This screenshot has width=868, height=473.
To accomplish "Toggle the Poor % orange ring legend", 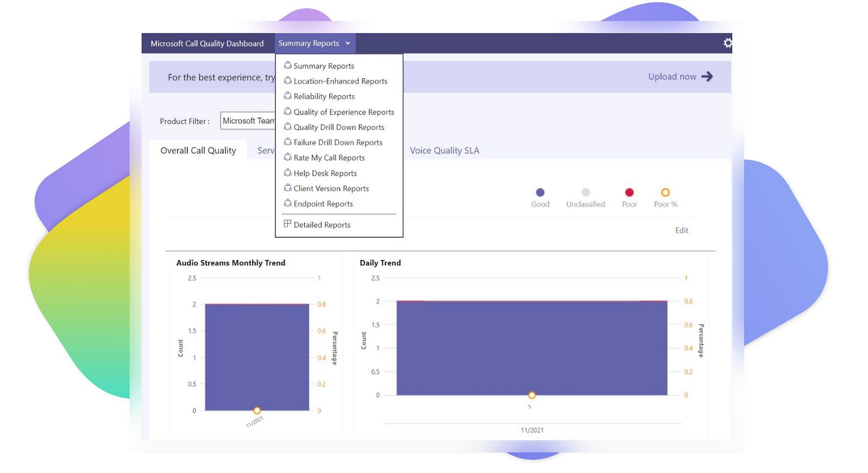I will (665, 192).
